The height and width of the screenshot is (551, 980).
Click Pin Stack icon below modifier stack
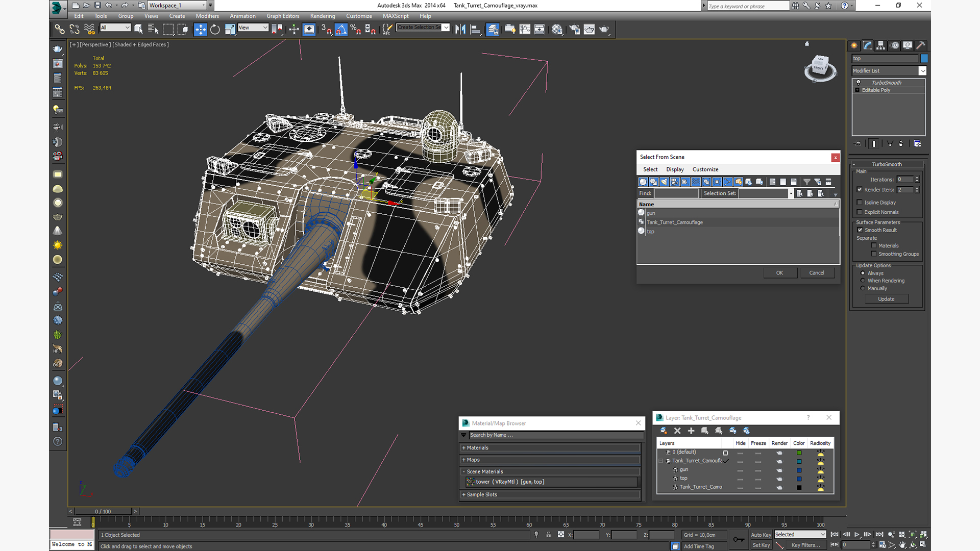[x=857, y=144]
